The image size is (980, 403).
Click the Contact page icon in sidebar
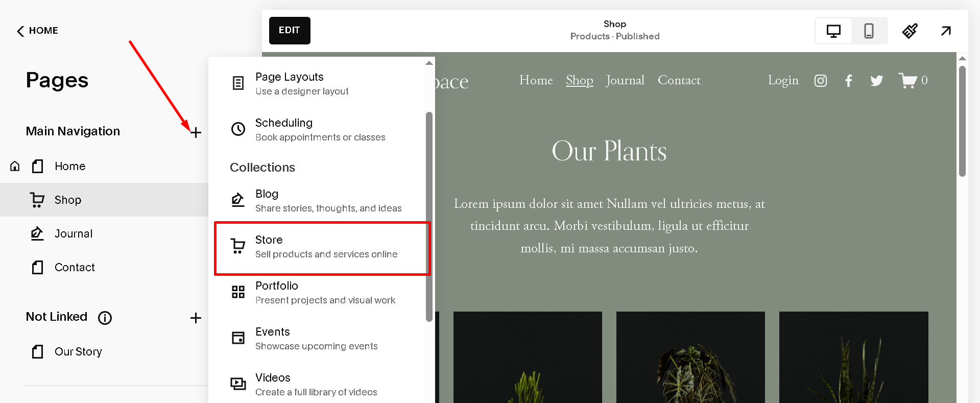(x=37, y=267)
